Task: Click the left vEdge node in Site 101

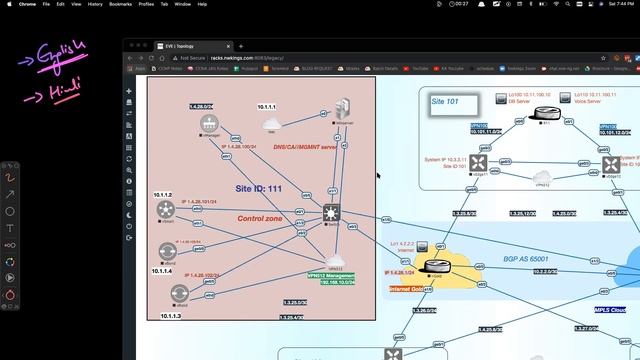Action: point(478,163)
